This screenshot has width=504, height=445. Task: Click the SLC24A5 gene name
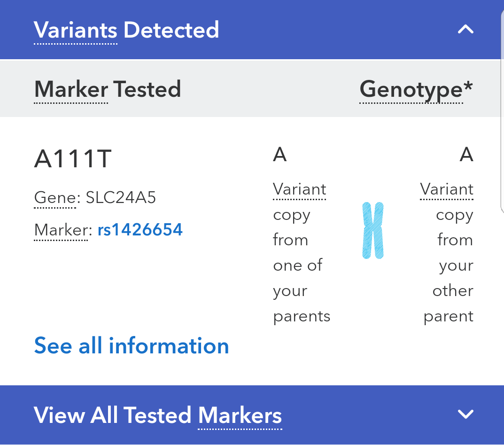tap(121, 197)
